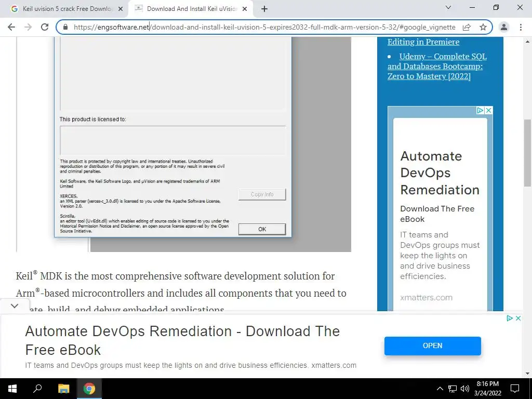The image size is (532, 399).
Task: Open a new tab with the plus button
Action: click(264, 9)
